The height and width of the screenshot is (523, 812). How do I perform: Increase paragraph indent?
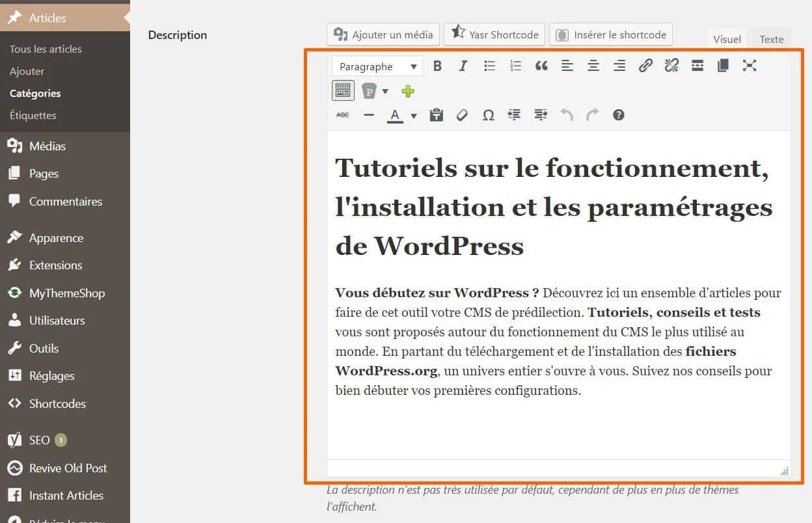540,115
